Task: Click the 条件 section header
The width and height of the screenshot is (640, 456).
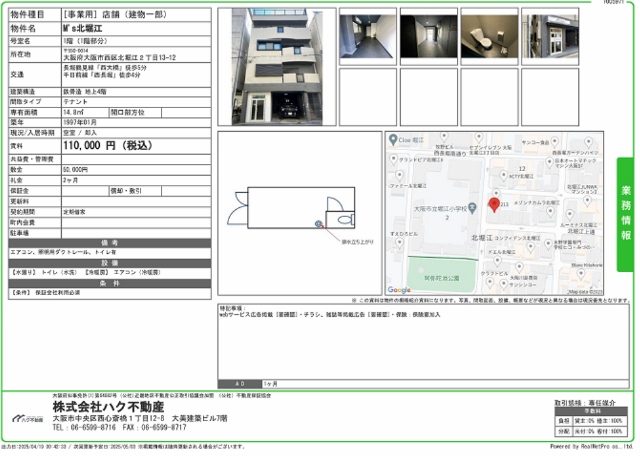Action: click(110, 282)
